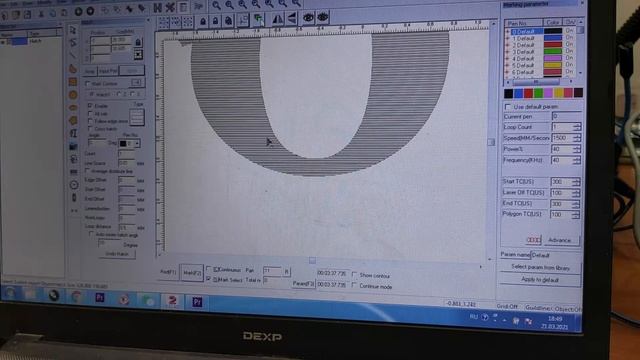The image size is (640, 360).
Task: Click the Param(F3) button
Action: point(303,284)
